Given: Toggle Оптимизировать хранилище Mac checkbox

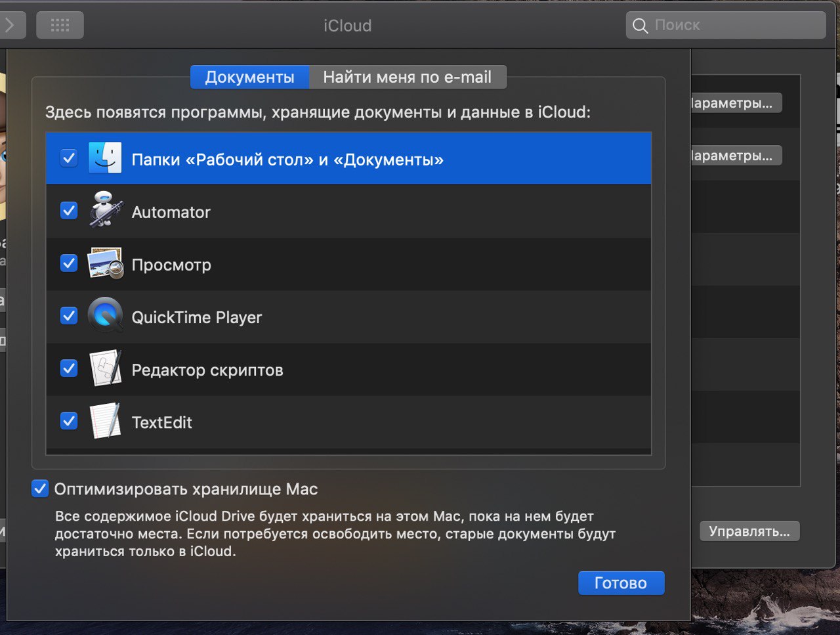Looking at the screenshot, I should point(40,489).
